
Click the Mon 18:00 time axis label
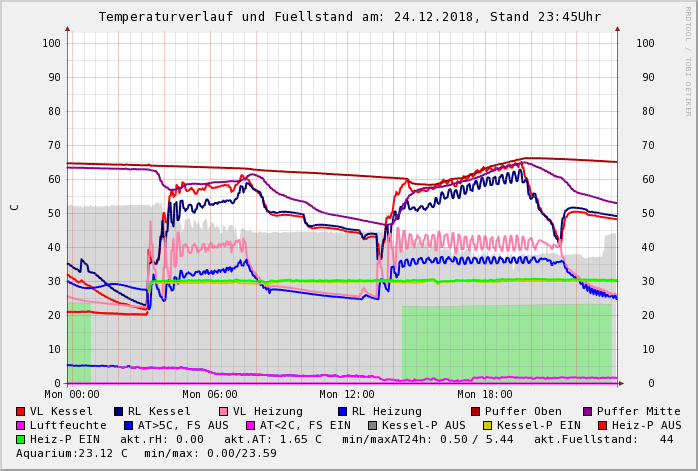click(x=484, y=395)
